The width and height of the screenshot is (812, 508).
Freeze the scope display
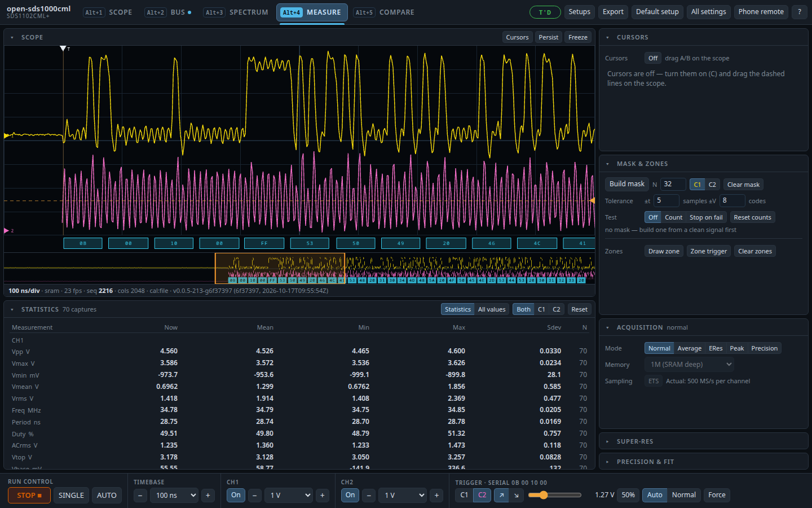(x=578, y=37)
